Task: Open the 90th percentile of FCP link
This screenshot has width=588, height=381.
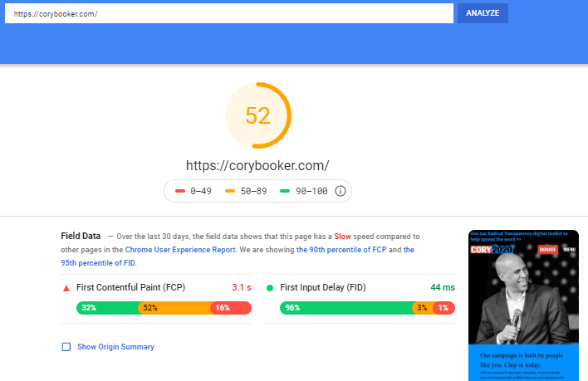Action: click(341, 250)
